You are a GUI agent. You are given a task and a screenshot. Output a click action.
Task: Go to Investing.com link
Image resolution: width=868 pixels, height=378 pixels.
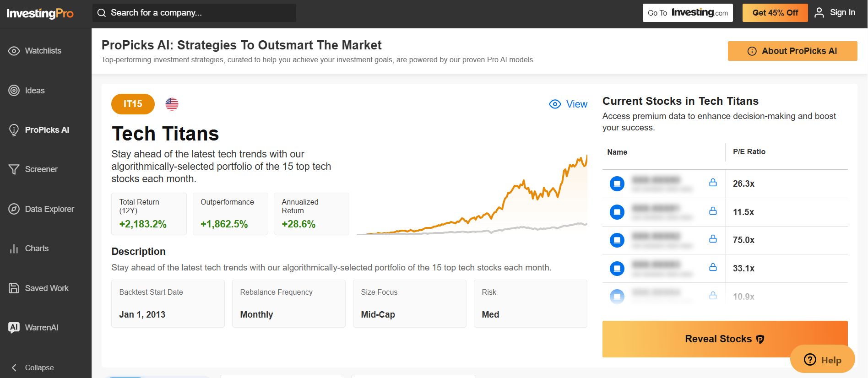[x=687, y=13]
